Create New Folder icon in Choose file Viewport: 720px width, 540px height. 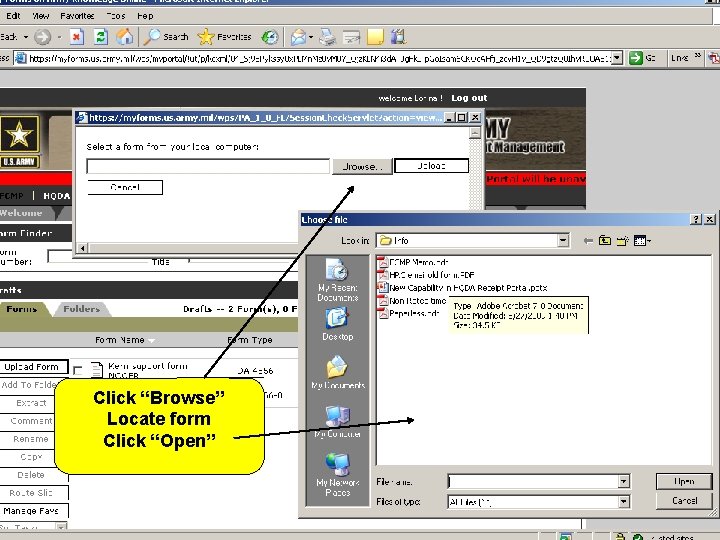[x=622, y=241]
